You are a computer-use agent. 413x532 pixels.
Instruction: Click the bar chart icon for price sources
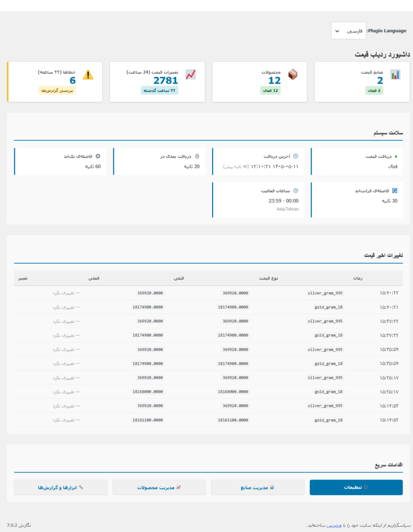(x=395, y=74)
